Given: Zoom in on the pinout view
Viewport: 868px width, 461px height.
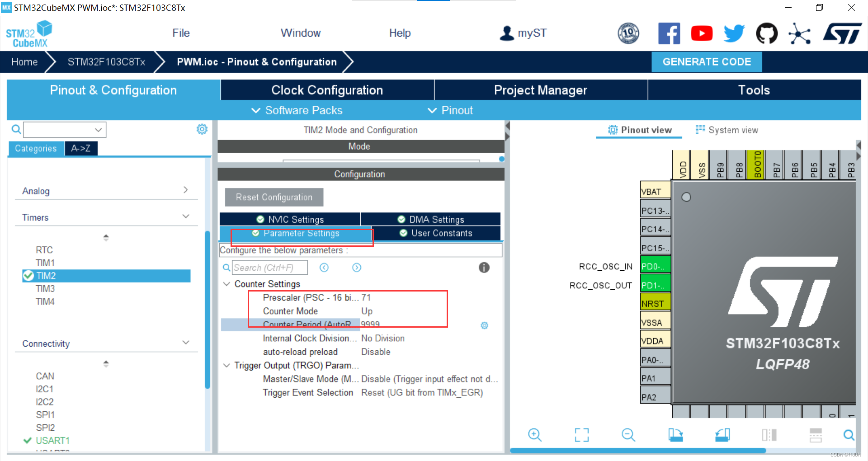Looking at the screenshot, I should pos(535,435).
